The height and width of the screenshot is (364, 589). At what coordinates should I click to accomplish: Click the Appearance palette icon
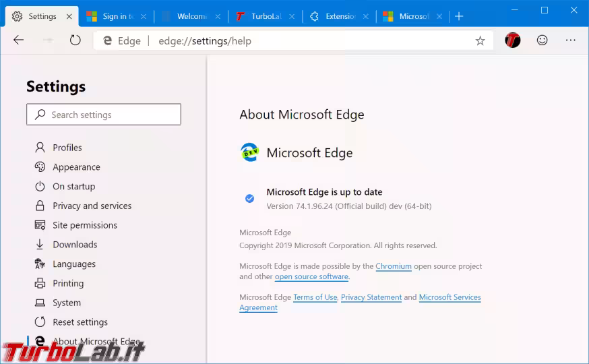click(x=40, y=166)
